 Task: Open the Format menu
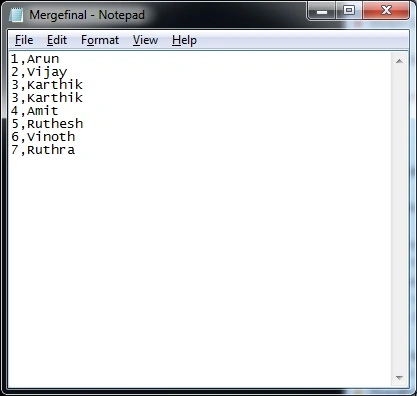(100, 40)
